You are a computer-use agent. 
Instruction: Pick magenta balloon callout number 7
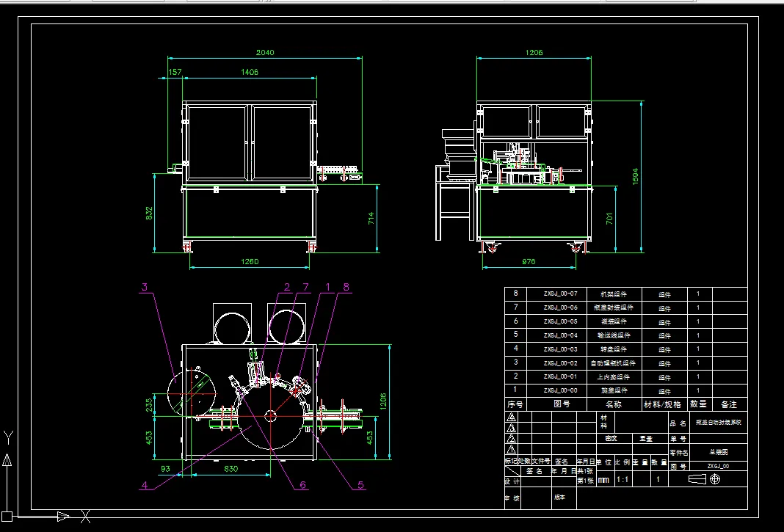(305, 287)
